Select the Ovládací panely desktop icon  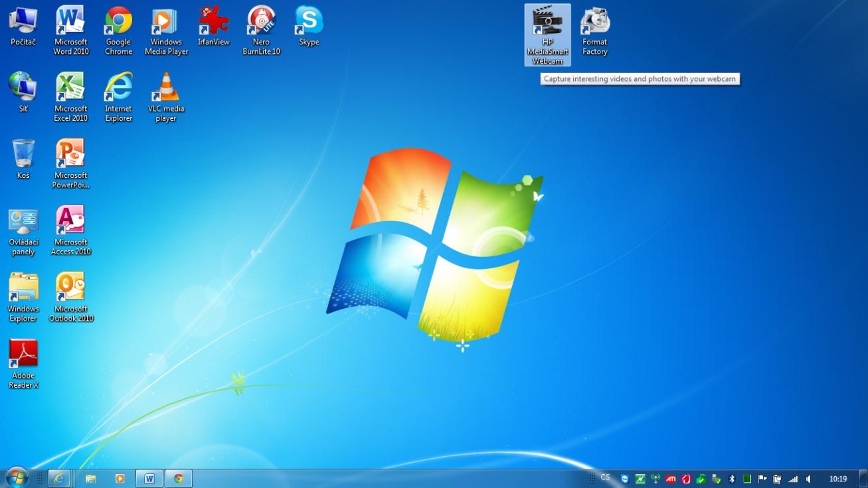click(x=23, y=231)
